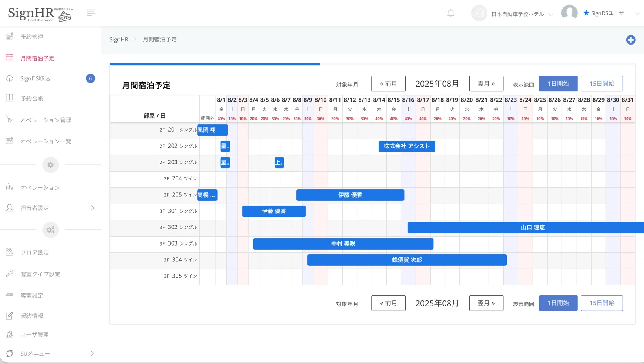This screenshot has height=363, width=644.
Task: Click the 予約管理 sidebar icon
Action: click(9, 37)
